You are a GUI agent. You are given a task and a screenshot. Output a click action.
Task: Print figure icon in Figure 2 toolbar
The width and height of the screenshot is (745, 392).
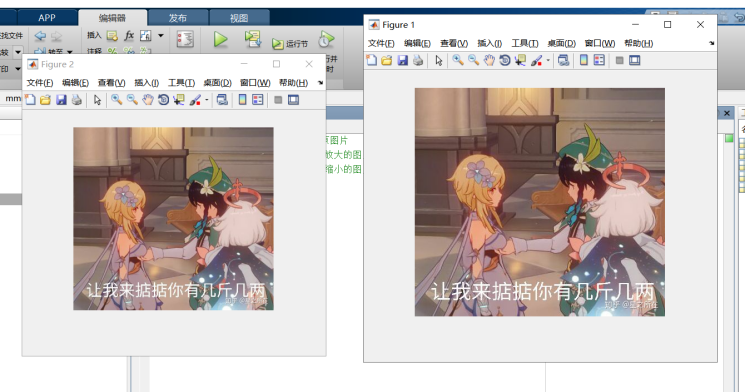pos(76,100)
